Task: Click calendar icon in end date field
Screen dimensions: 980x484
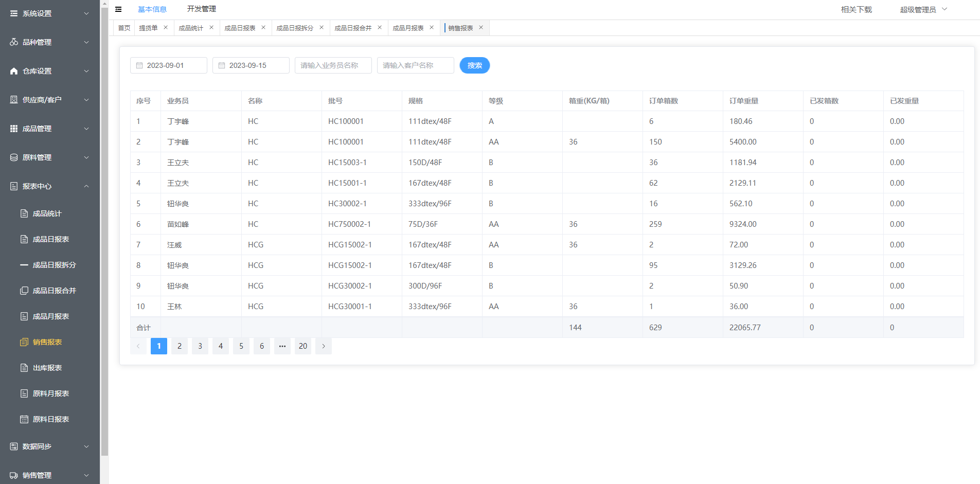Action: pos(222,65)
